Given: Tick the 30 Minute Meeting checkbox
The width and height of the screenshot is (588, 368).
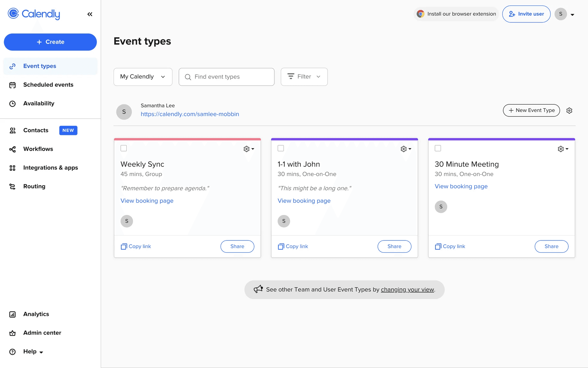Looking at the screenshot, I should pyautogui.click(x=438, y=148).
